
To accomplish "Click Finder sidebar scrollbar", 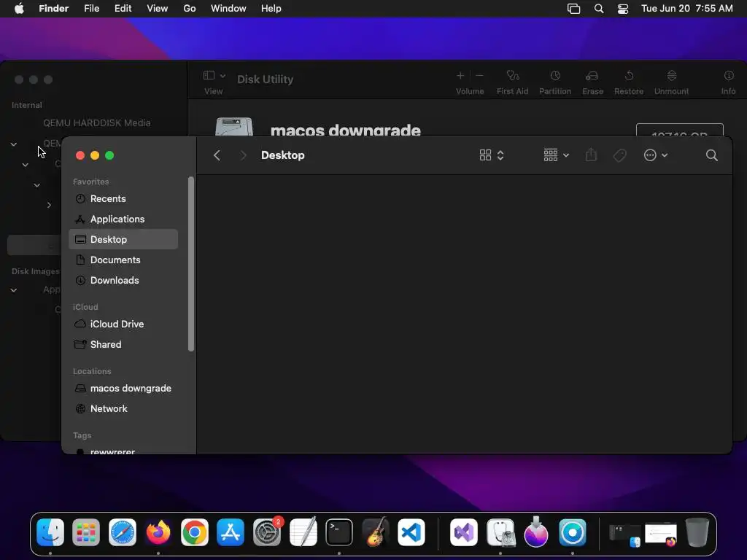I will [191, 264].
